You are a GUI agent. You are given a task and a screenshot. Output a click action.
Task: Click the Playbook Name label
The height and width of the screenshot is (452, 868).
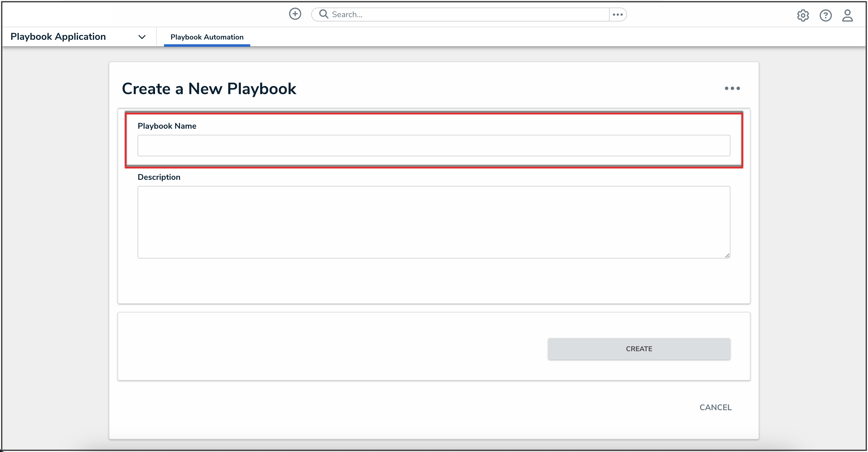pos(167,126)
